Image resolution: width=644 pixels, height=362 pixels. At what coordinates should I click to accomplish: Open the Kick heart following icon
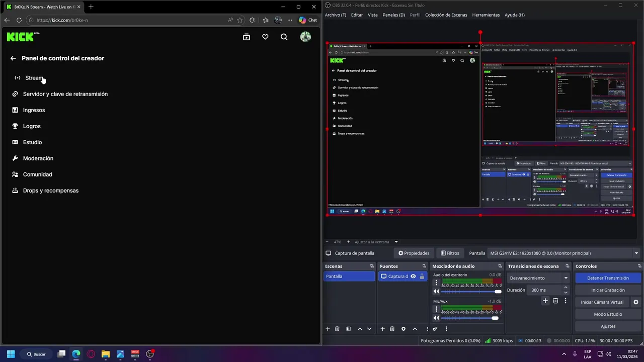tap(265, 37)
